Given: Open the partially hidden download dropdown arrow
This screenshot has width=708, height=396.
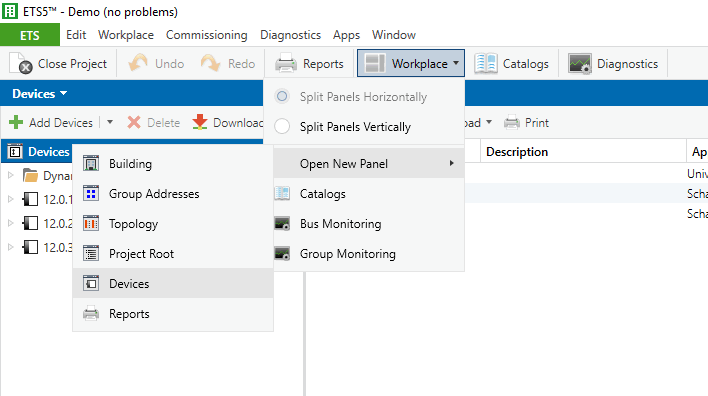Looking at the screenshot, I should (489, 122).
